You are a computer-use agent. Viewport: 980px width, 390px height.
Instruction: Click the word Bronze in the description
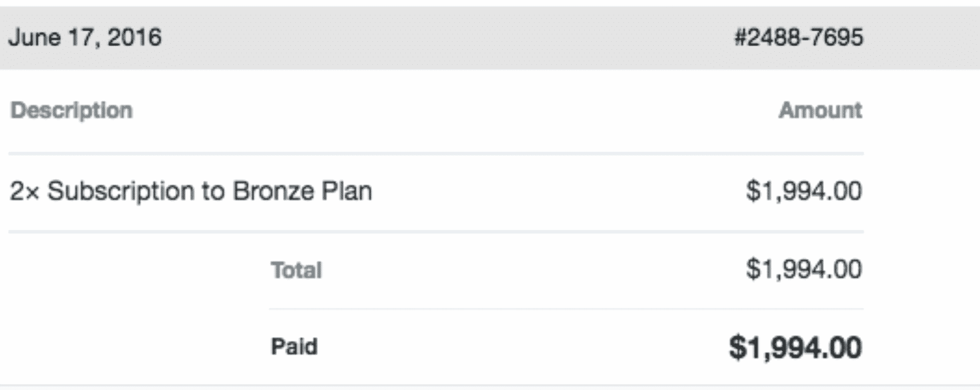coord(273,191)
